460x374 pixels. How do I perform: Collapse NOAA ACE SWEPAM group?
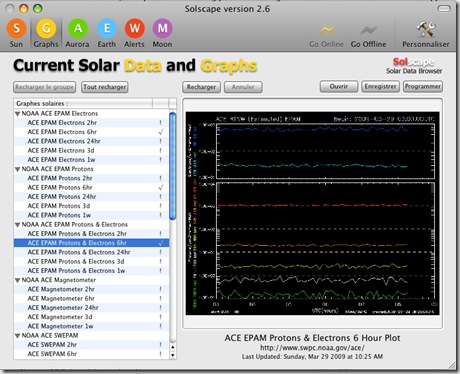click(17, 336)
